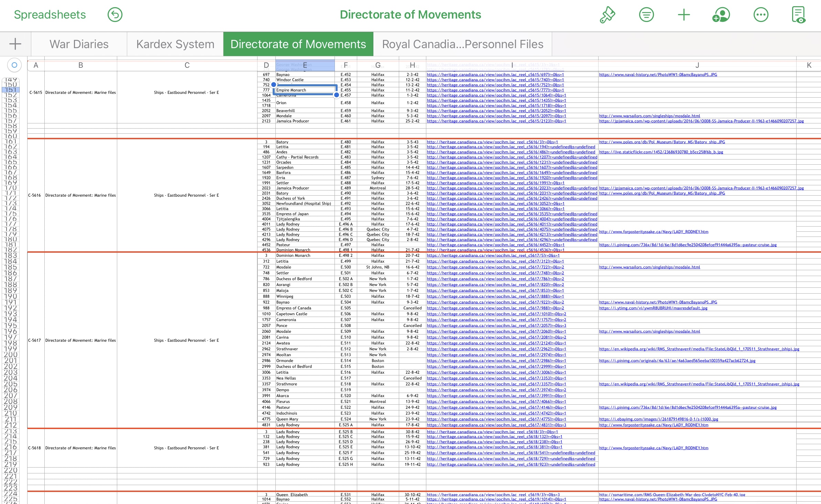Select the Directorate of Movements tab
The width and height of the screenshot is (821, 504).
298,44
